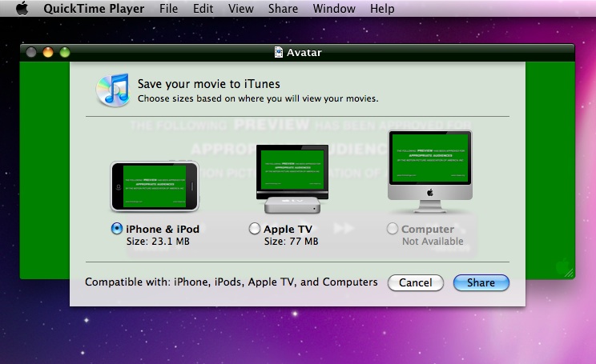Open the Share menu
Image resolution: width=596 pixels, height=364 pixels.
(x=283, y=8)
